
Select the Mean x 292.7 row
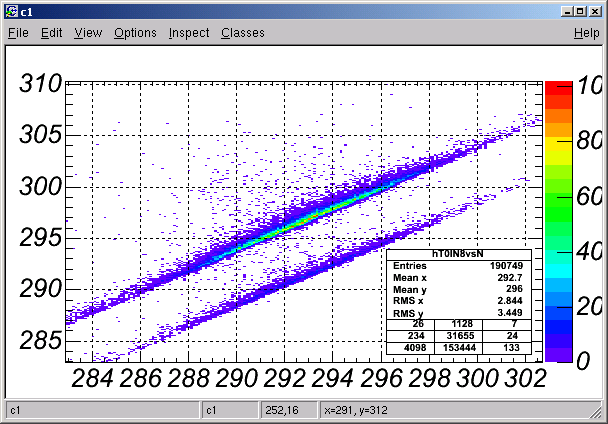click(x=458, y=278)
